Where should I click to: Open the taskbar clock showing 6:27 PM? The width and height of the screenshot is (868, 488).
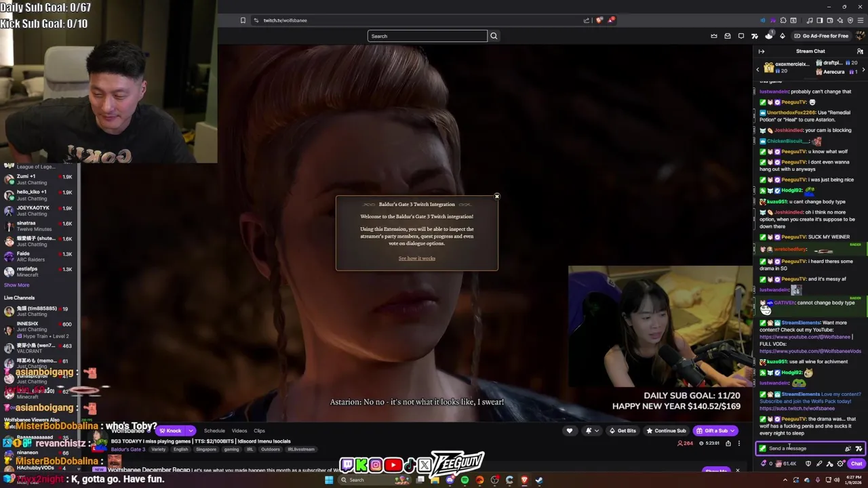[x=853, y=480]
